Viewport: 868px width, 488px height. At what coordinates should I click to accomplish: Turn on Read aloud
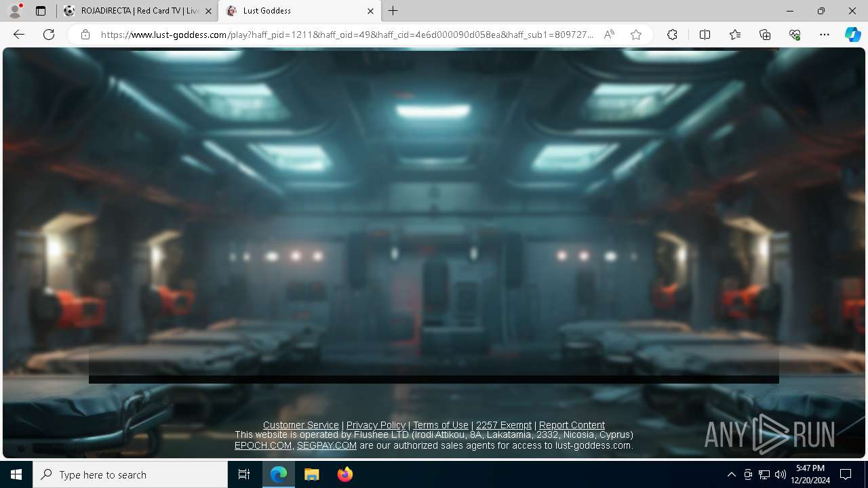click(609, 35)
